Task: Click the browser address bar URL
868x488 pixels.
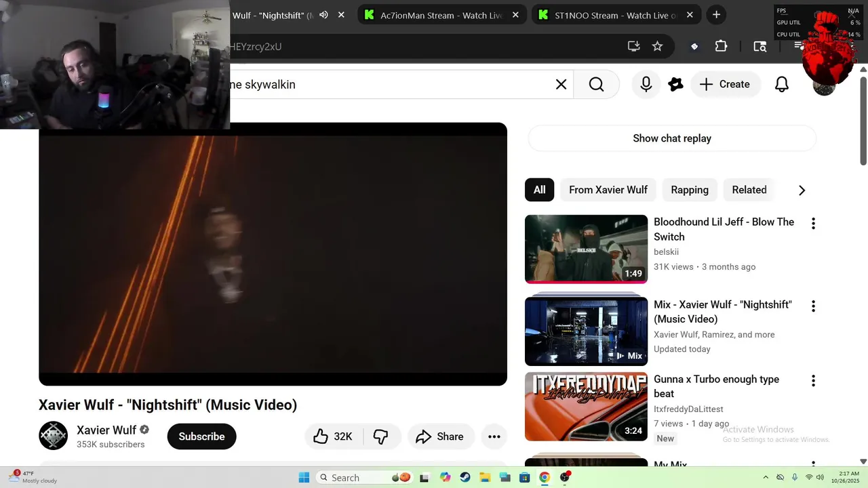Action: (x=254, y=46)
